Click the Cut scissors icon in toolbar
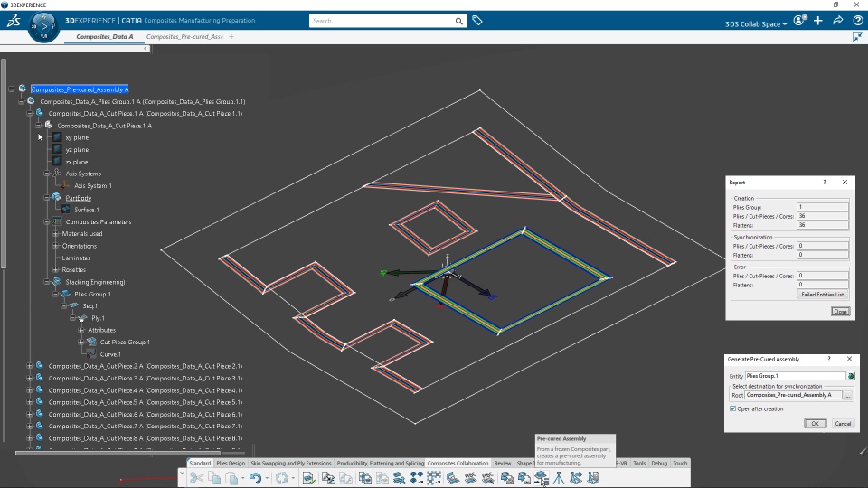Viewport: 868px width, 488px height. (x=196, y=478)
